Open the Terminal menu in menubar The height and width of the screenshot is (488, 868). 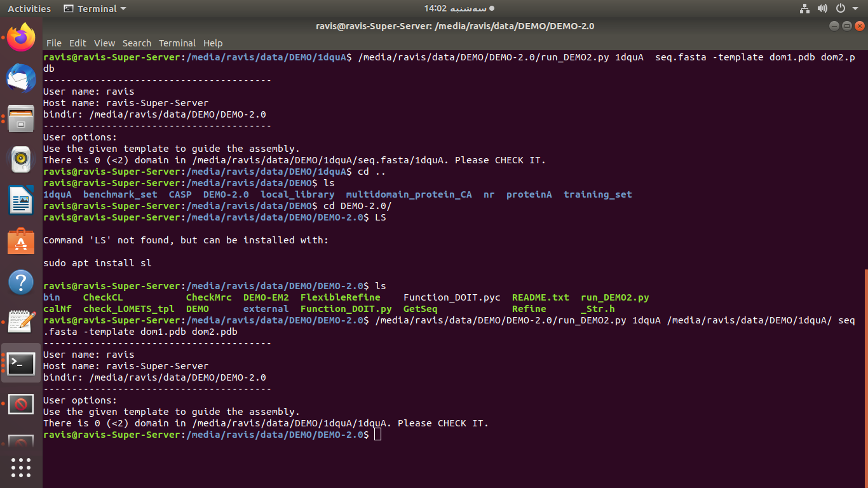177,43
